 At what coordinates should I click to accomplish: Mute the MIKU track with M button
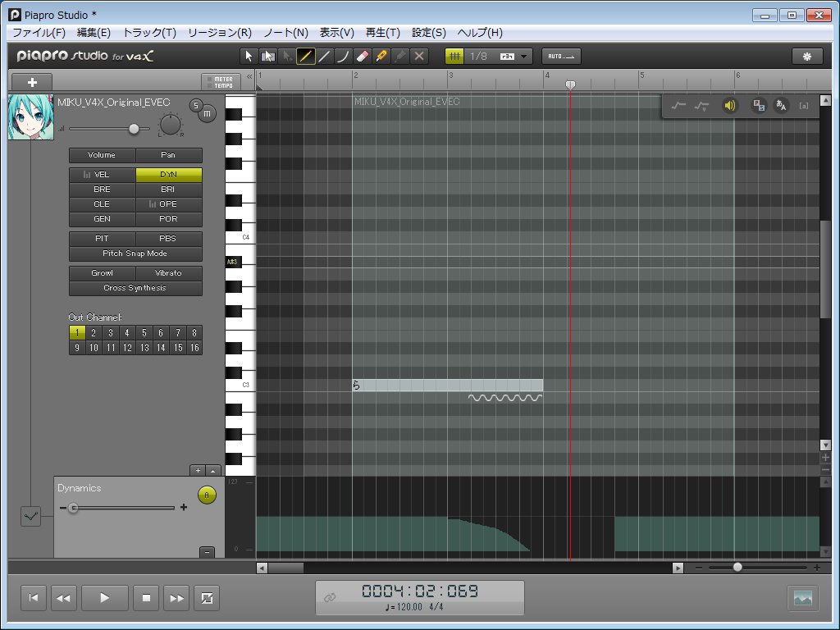click(x=207, y=114)
